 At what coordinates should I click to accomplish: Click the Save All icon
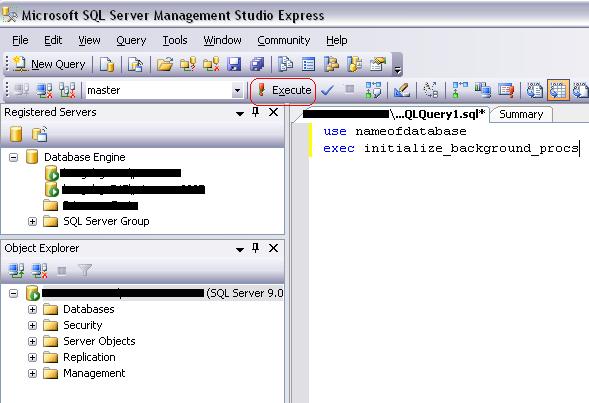click(x=257, y=64)
